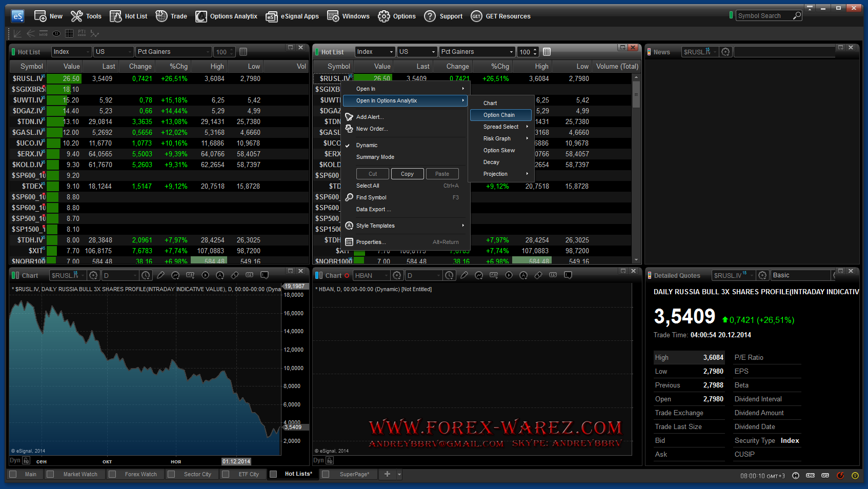The image size is (868, 489).
Task: Expand the Index dropdown in right Hot List
Action: [391, 52]
